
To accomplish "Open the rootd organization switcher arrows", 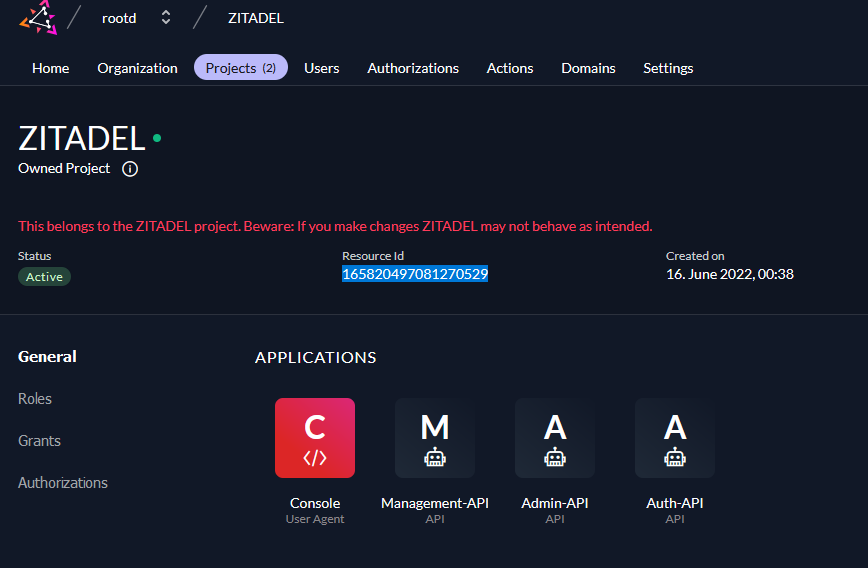I will [166, 18].
